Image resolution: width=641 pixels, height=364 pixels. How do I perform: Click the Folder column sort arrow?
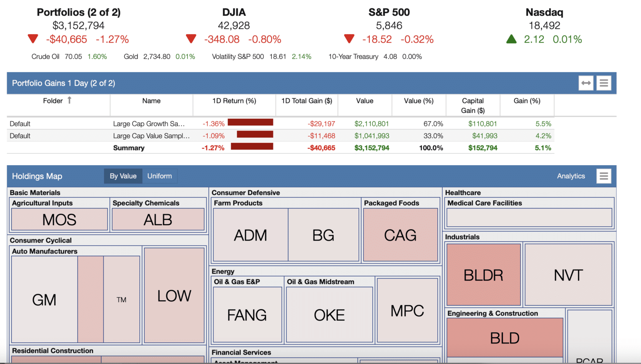tap(69, 100)
